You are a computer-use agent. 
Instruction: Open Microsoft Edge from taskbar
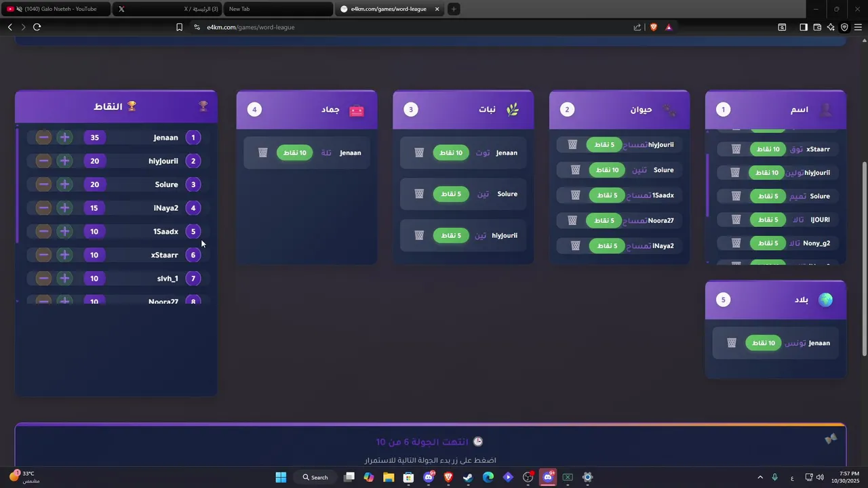tap(488, 477)
